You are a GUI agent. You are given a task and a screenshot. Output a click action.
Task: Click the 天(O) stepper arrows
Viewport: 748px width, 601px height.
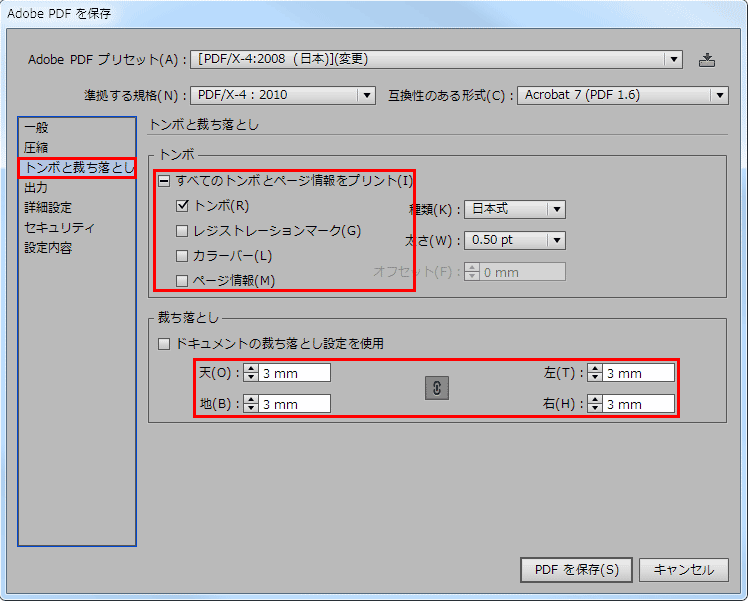tap(251, 373)
